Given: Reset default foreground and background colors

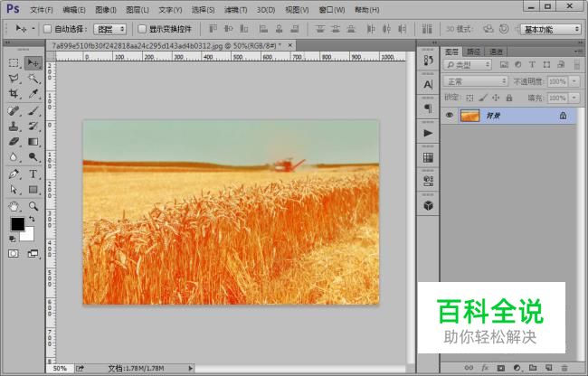Looking at the screenshot, I should coord(13,239).
